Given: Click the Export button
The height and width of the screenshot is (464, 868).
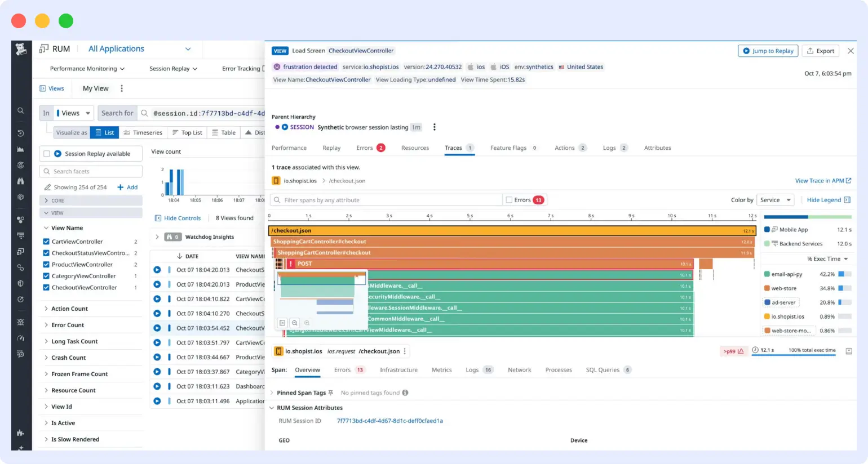Looking at the screenshot, I should (x=820, y=51).
